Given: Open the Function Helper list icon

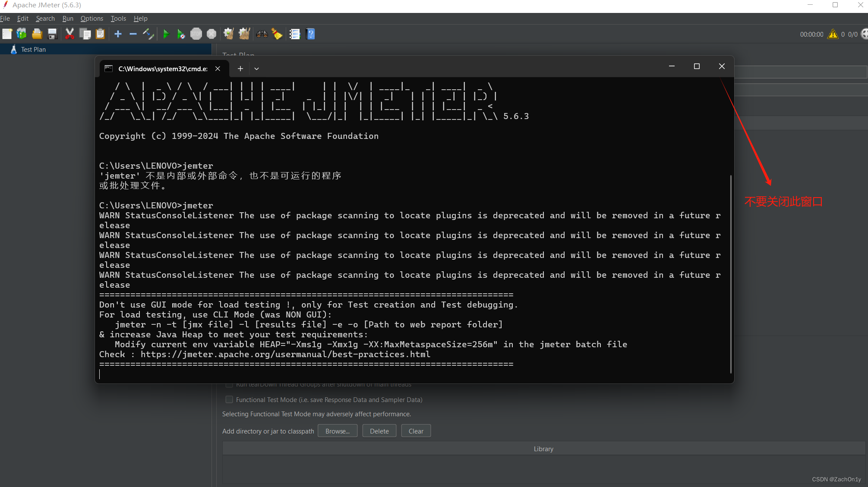Looking at the screenshot, I should (295, 34).
